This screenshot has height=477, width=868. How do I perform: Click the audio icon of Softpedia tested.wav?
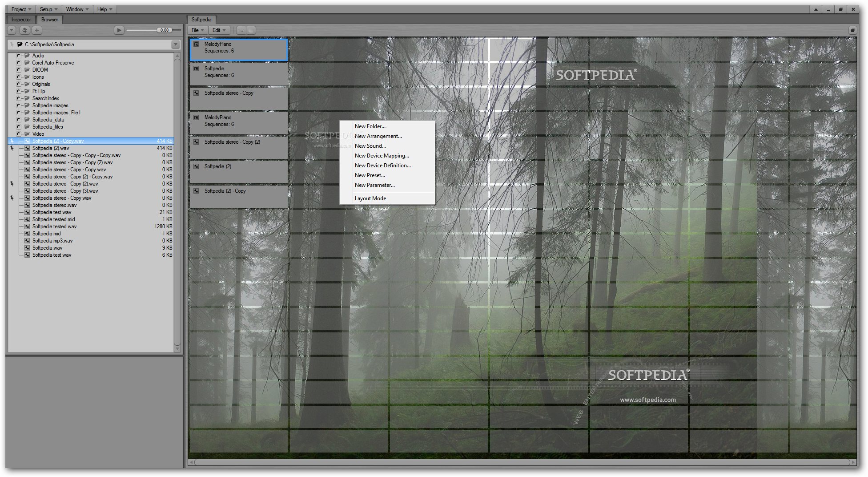click(x=27, y=226)
